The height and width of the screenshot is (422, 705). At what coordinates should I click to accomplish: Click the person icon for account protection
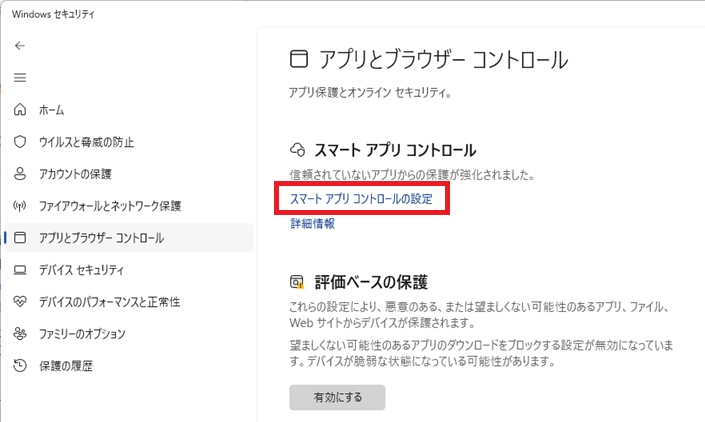click(20, 173)
